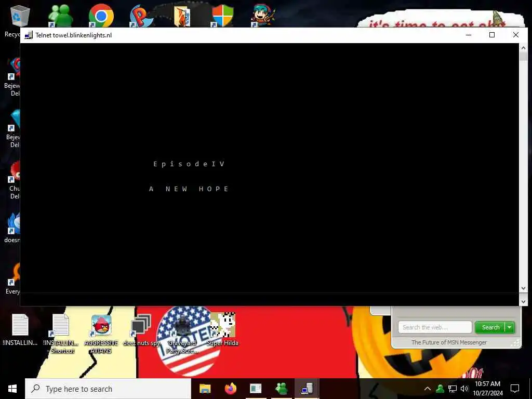Click the Search the web input field
Image resolution: width=532 pixels, height=399 pixels.
435,327
